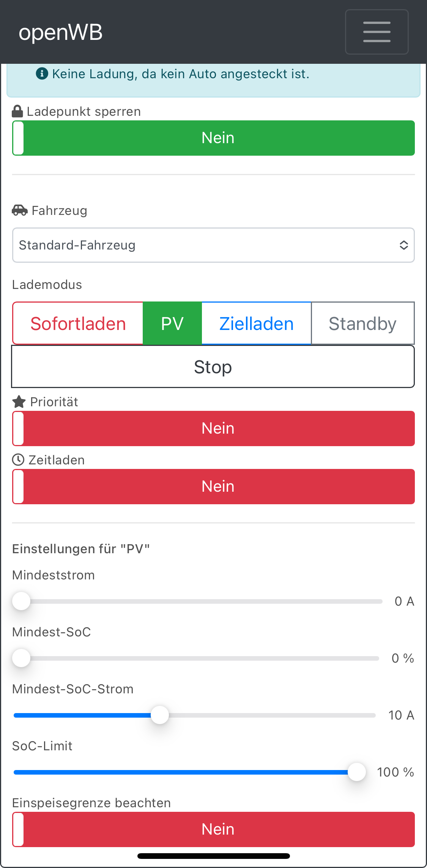
Task: Switch charge mode to Standby
Action: point(362,324)
